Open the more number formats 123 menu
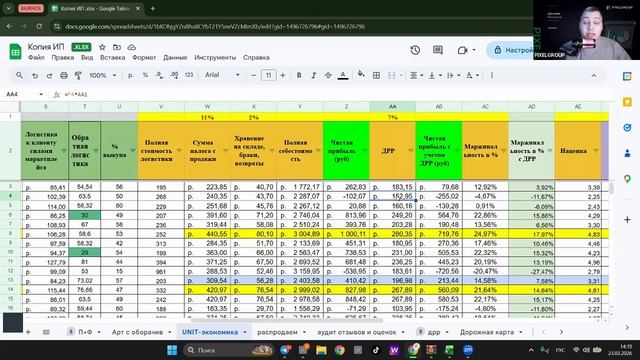The height and width of the screenshot is (360, 640). pos(189,75)
